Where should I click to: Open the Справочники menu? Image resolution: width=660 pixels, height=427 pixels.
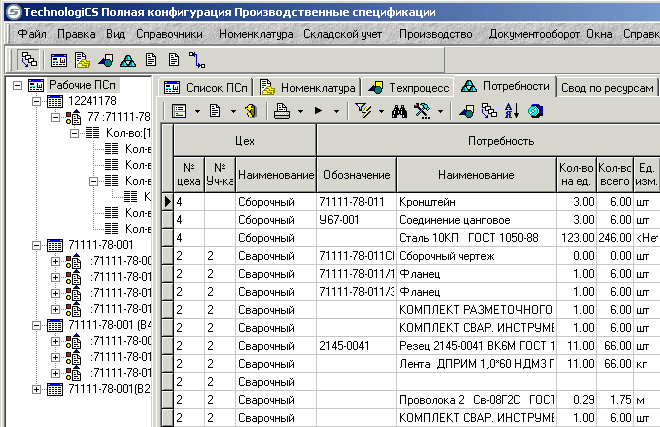(169, 34)
